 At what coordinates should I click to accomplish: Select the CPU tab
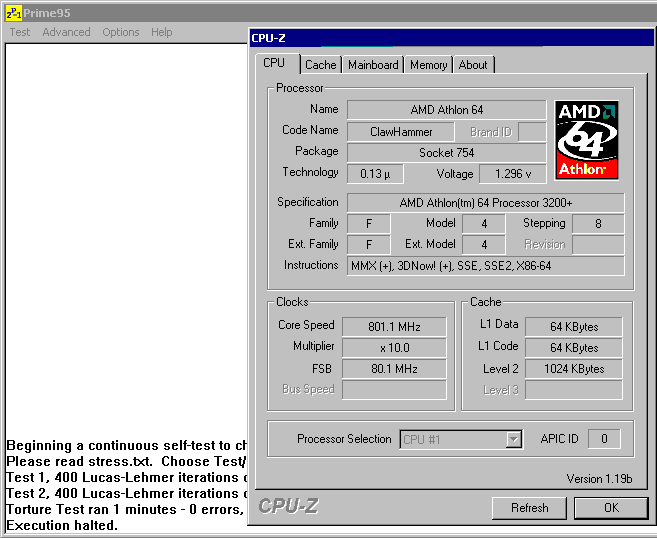(277, 63)
